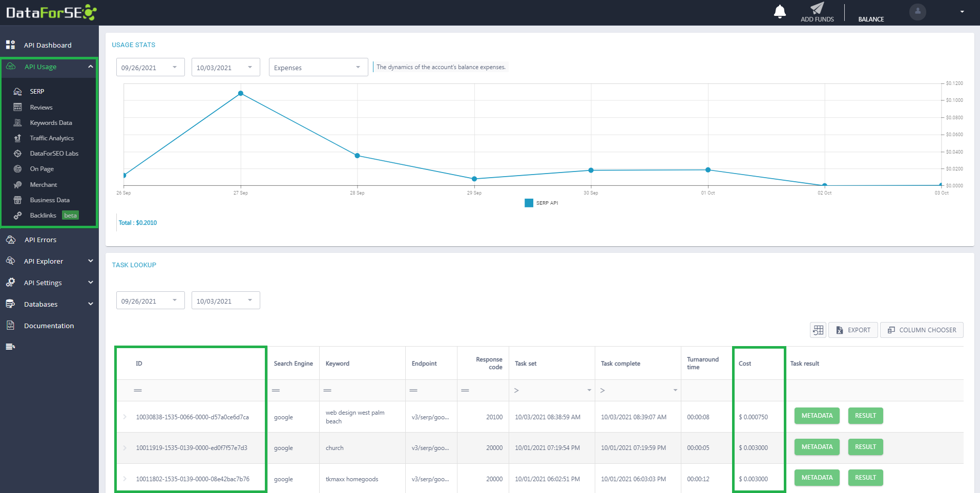Toggle SERP API legend swatch
980x493 pixels.
coord(529,203)
